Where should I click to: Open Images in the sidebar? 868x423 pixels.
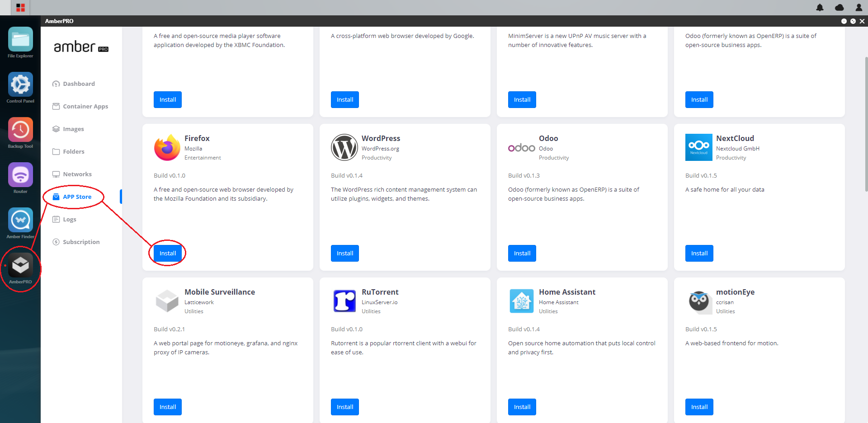(x=68, y=129)
